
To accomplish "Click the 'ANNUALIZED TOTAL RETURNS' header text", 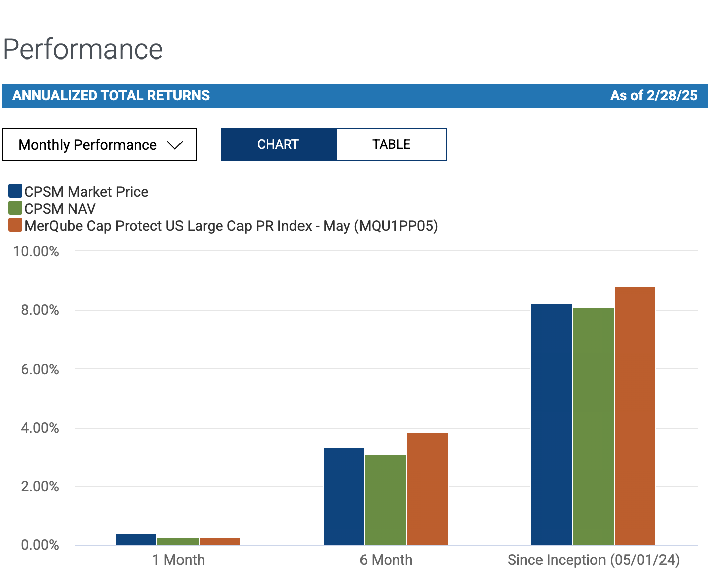I will click(x=111, y=96).
